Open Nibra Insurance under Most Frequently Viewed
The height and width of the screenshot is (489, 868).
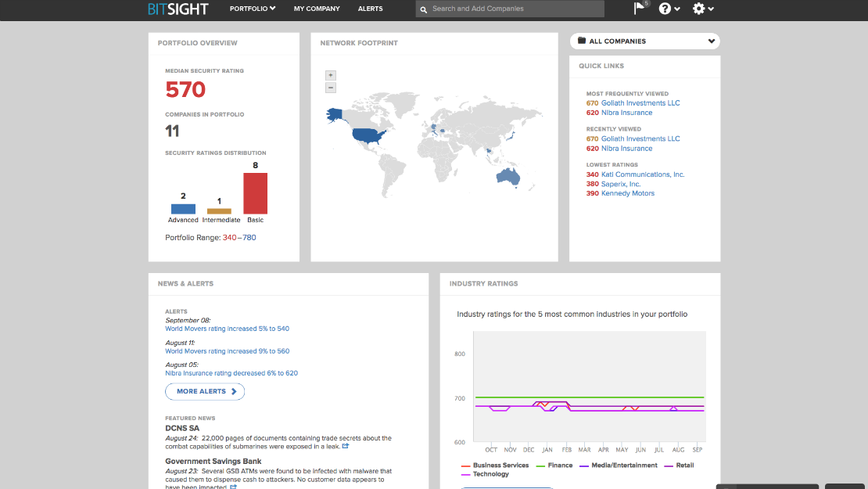[626, 113]
